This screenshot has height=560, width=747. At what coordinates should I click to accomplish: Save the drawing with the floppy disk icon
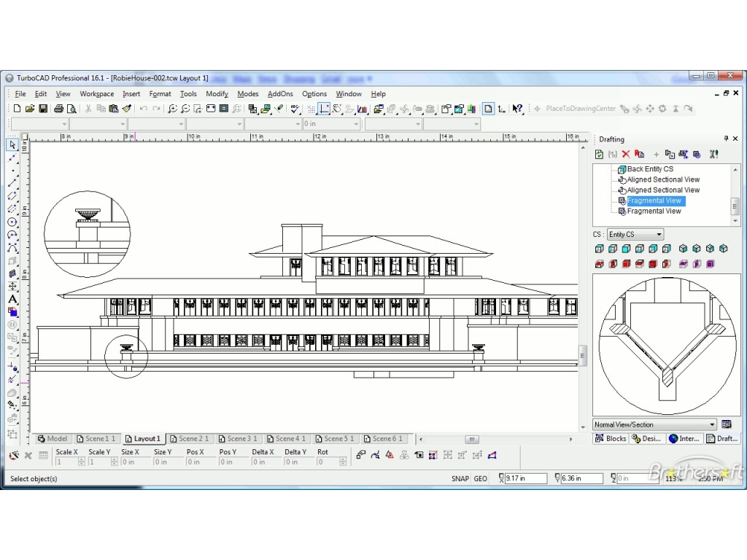pyautogui.click(x=43, y=109)
